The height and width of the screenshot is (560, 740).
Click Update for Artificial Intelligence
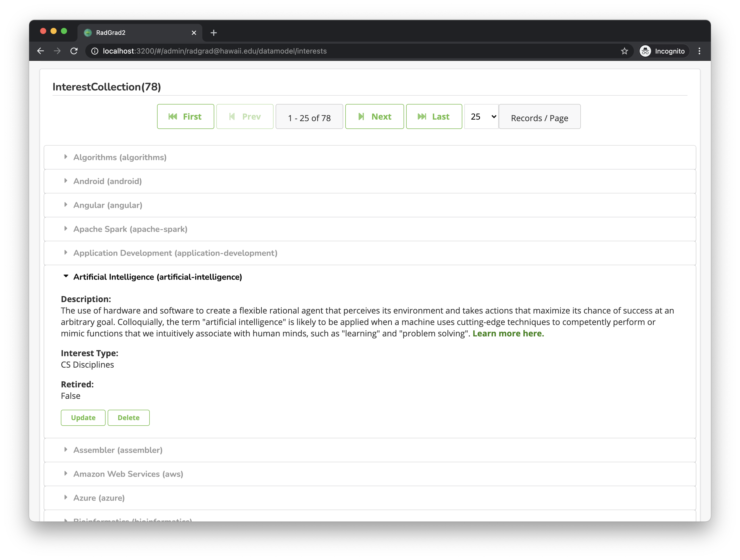[x=83, y=418]
